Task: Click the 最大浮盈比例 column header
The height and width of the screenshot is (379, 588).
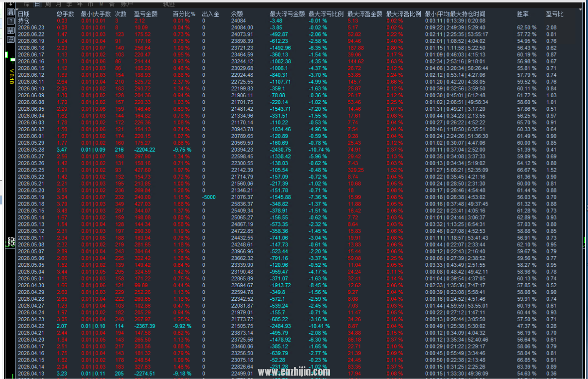Action: pyautogui.click(x=404, y=14)
